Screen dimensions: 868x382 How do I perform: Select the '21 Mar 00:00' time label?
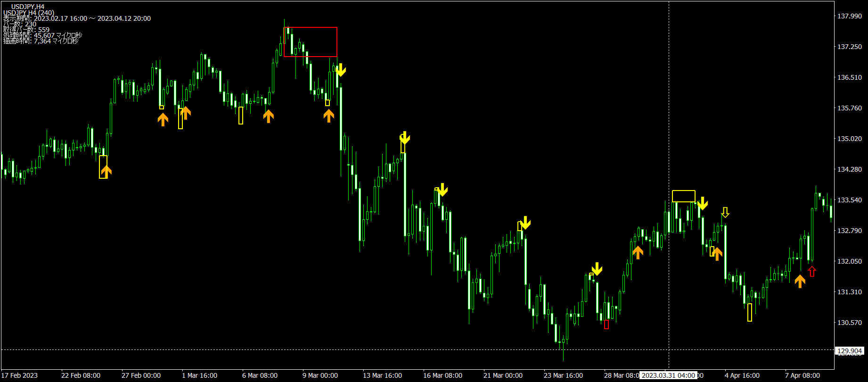click(x=503, y=375)
